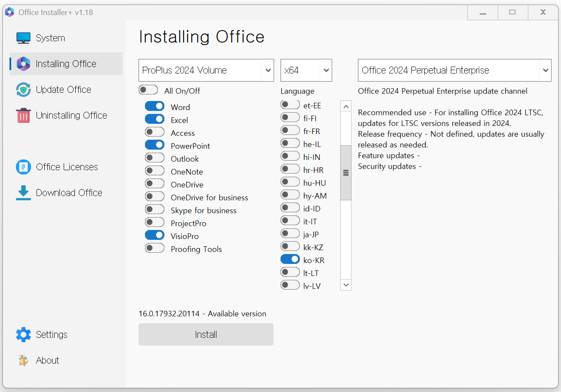This screenshot has width=561, height=392.
Task: Click the Settings gear icon
Action: pos(23,334)
